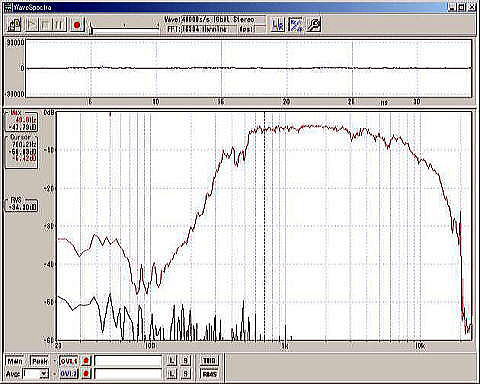Toggle the OVL2 overlay button

click(68, 374)
